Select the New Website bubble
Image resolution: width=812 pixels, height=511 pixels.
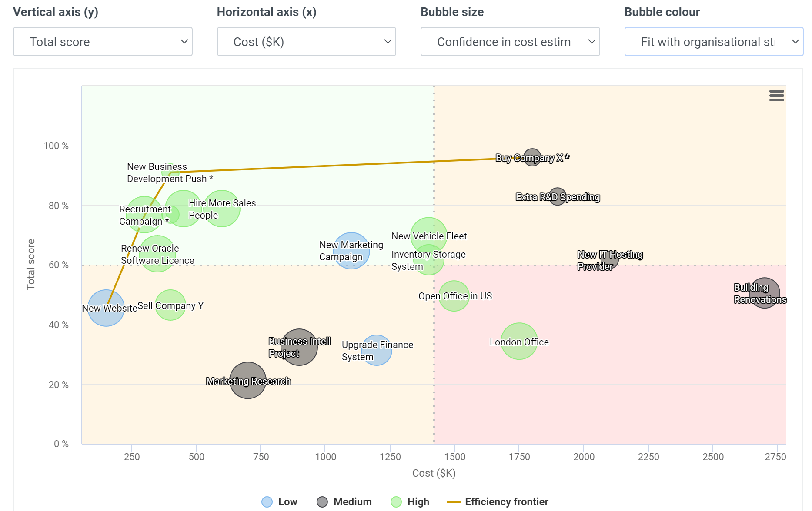click(106, 308)
